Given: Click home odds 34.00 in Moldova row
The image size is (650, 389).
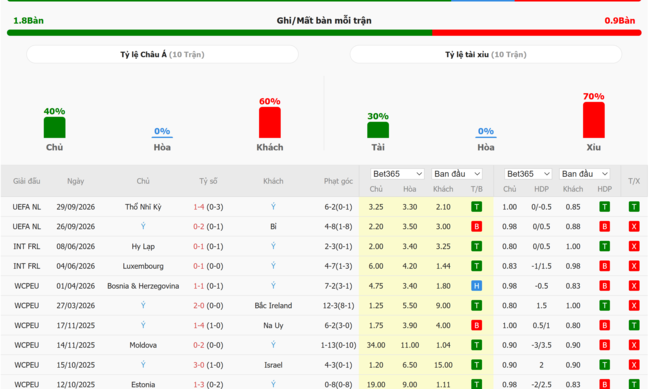Looking at the screenshot, I should pos(376,345).
